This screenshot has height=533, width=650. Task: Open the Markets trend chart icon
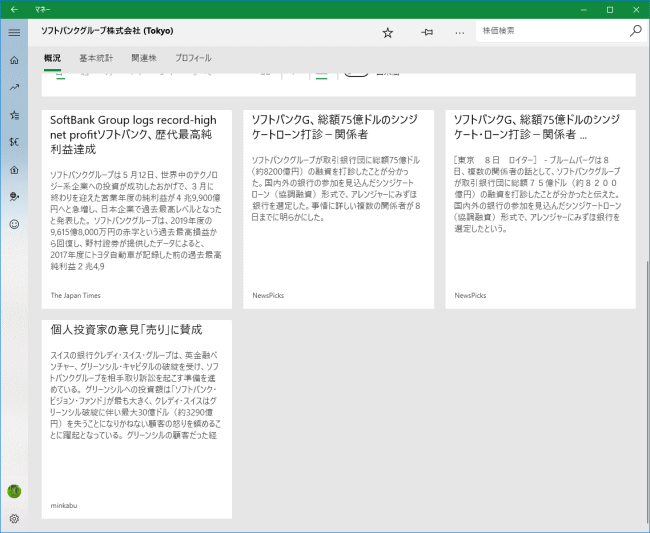coord(14,87)
